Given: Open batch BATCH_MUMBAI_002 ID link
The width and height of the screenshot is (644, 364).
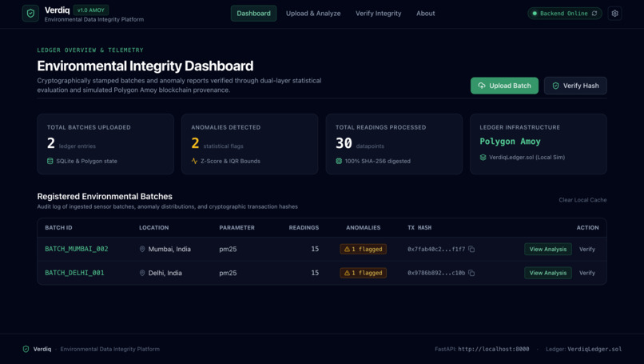Looking at the screenshot, I should [x=77, y=249].
